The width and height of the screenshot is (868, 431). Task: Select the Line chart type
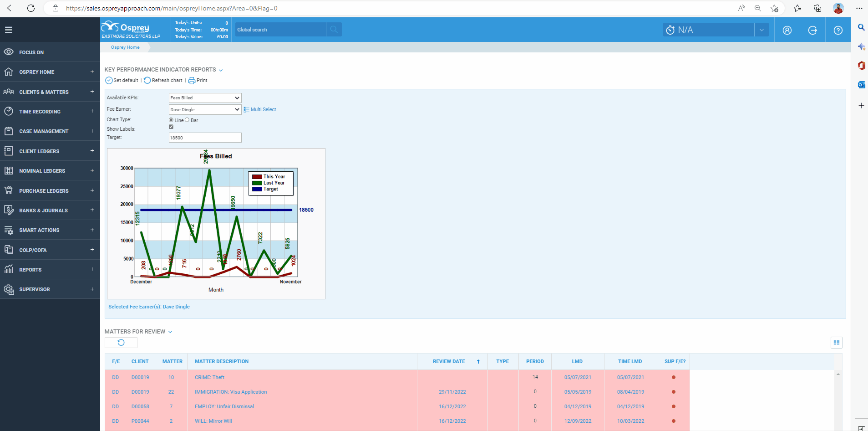[x=171, y=120]
